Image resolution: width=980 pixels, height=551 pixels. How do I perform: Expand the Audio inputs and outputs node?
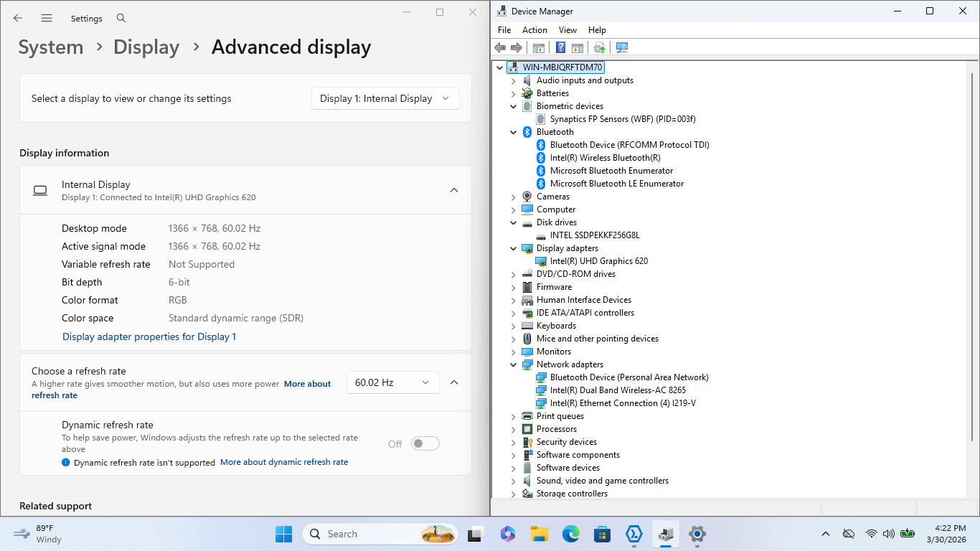click(513, 80)
